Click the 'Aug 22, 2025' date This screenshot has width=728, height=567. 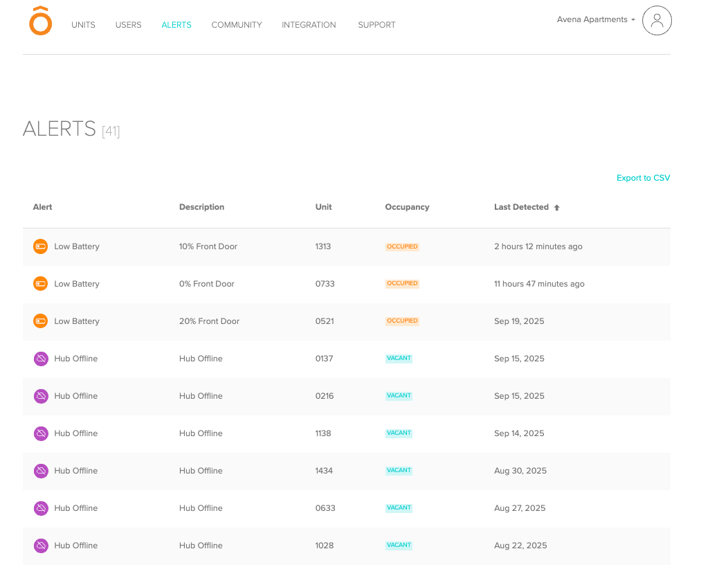[x=520, y=546]
